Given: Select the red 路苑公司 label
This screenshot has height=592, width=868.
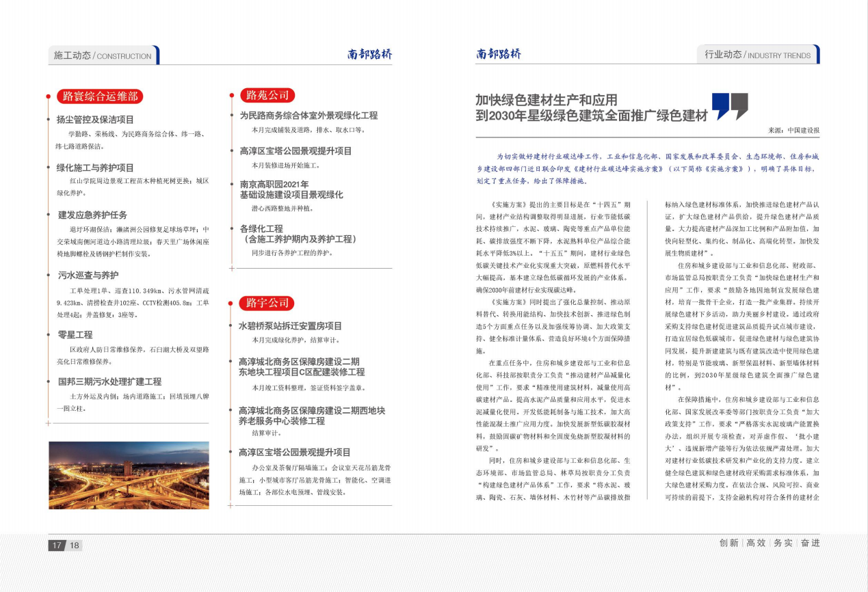Looking at the screenshot, I should [267, 95].
